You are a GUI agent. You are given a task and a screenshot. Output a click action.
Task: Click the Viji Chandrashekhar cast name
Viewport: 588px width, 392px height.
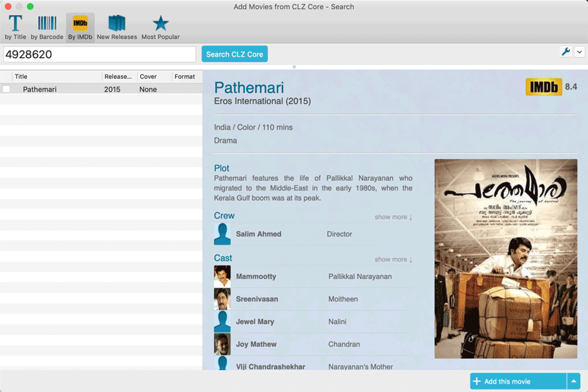(x=270, y=367)
